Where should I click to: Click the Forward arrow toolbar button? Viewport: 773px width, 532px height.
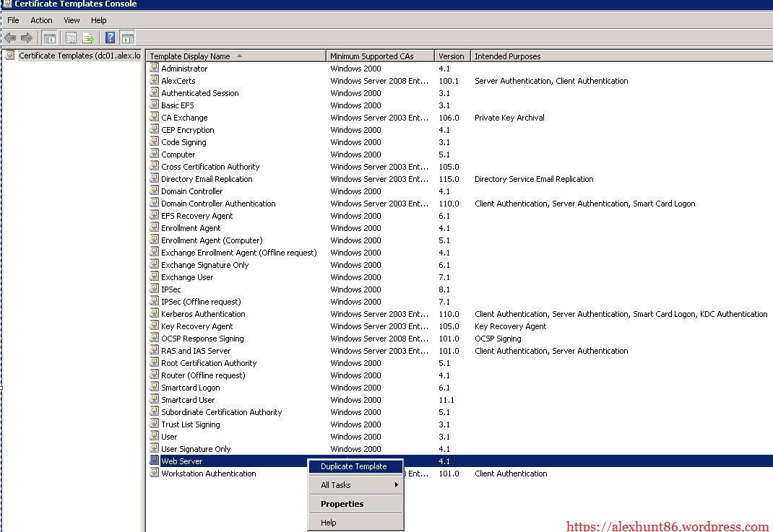click(x=27, y=38)
